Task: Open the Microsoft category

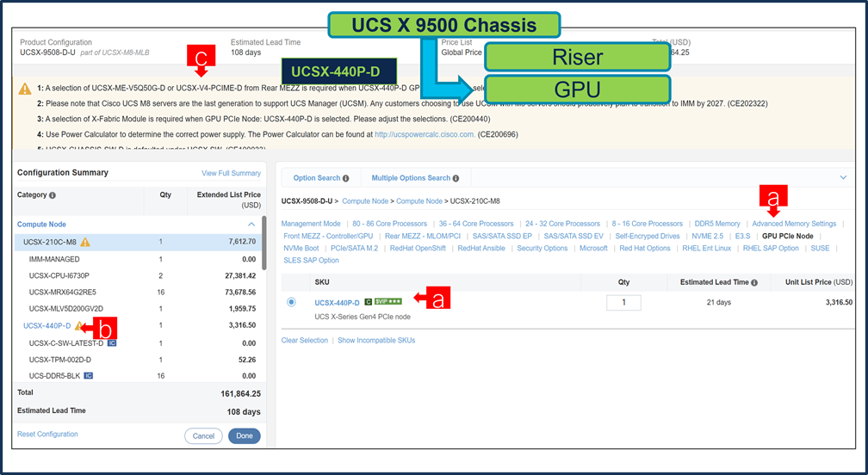Action: pos(593,249)
